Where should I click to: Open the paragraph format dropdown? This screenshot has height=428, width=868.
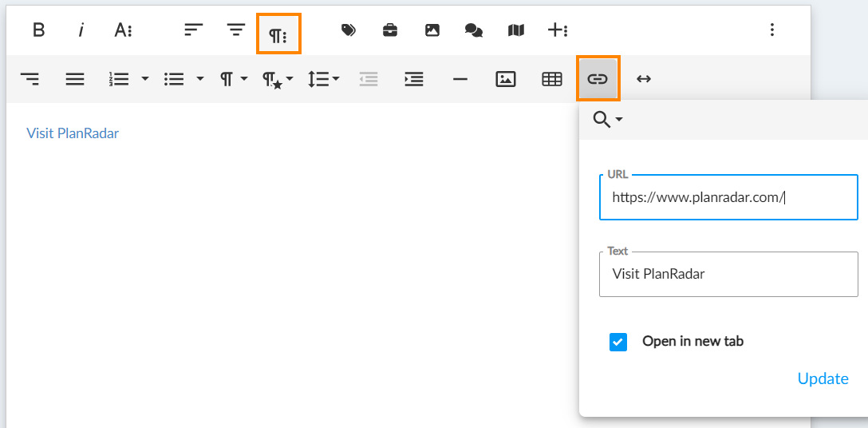point(233,79)
